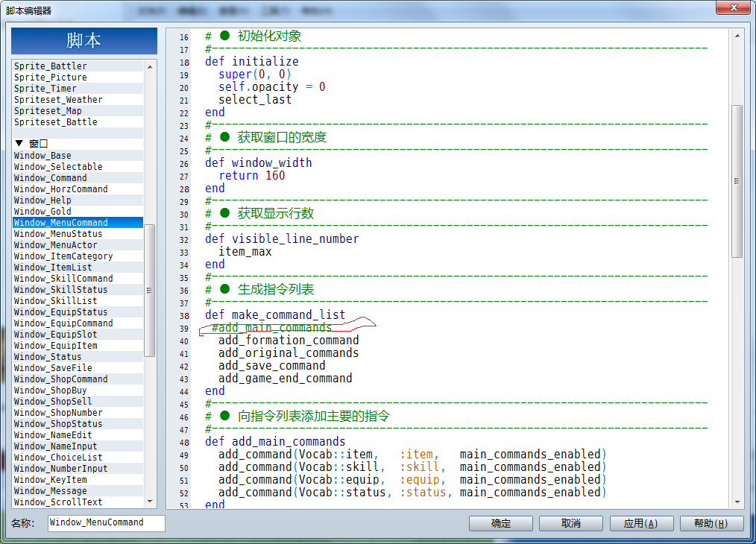This screenshot has height=544, width=756.
Task: Select the ▼ 窗口 section header row
Action: click(78, 144)
